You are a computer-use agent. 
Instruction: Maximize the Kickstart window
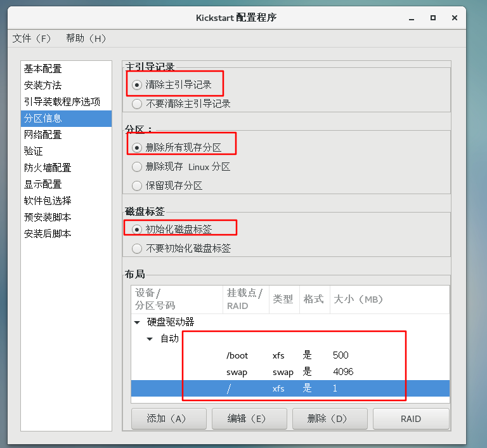pyautogui.click(x=433, y=18)
